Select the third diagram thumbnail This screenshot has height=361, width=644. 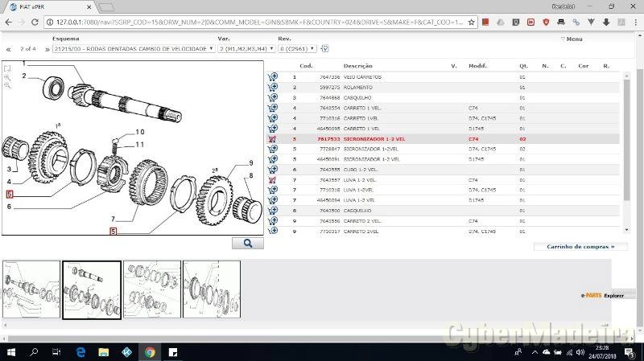[152, 289]
